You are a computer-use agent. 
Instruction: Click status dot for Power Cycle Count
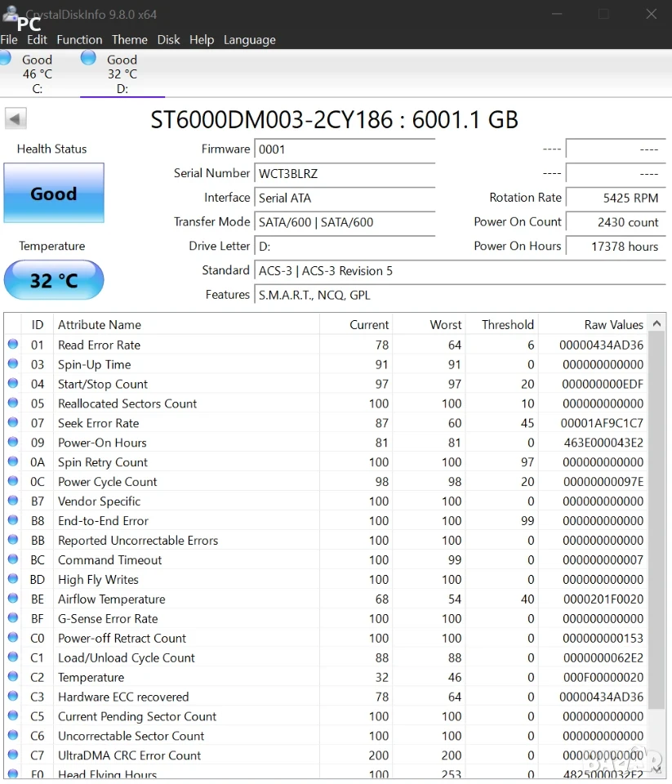[x=13, y=481]
